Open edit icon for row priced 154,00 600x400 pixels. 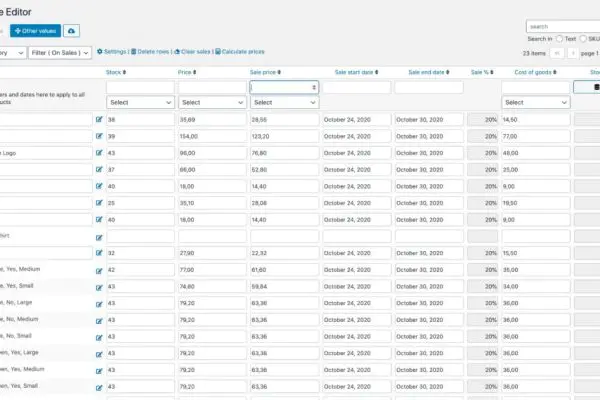coord(99,136)
